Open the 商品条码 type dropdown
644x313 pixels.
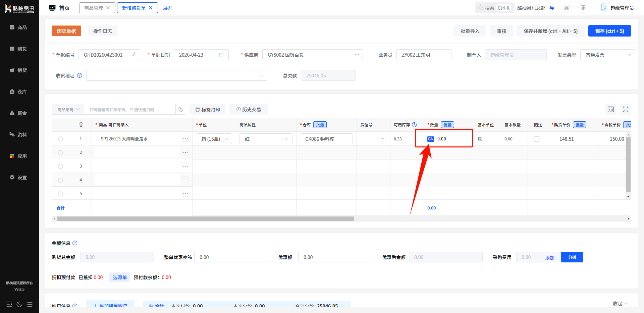[x=68, y=110]
